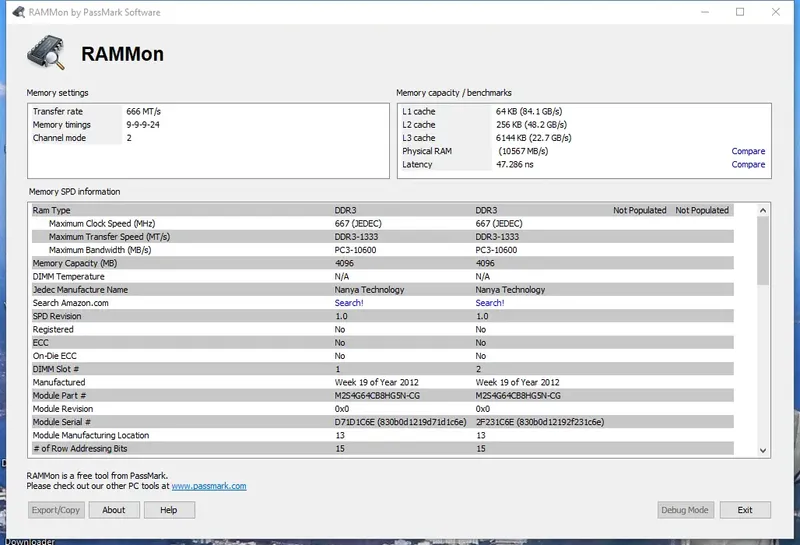Image resolution: width=800 pixels, height=545 pixels.
Task: Click Compare link for Physical RAM
Action: pos(748,151)
